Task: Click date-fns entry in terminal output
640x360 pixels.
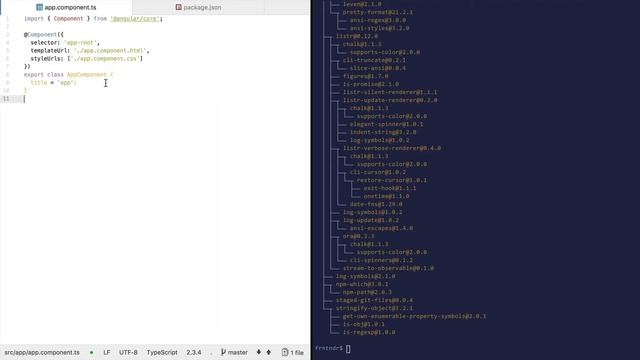Action: (x=376, y=204)
